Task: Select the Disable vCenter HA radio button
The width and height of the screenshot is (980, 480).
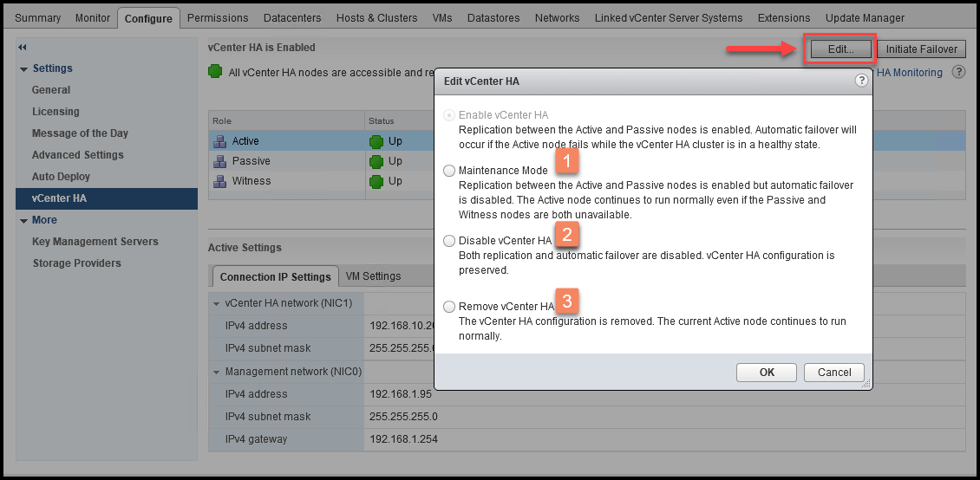Action: pyautogui.click(x=448, y=241)
